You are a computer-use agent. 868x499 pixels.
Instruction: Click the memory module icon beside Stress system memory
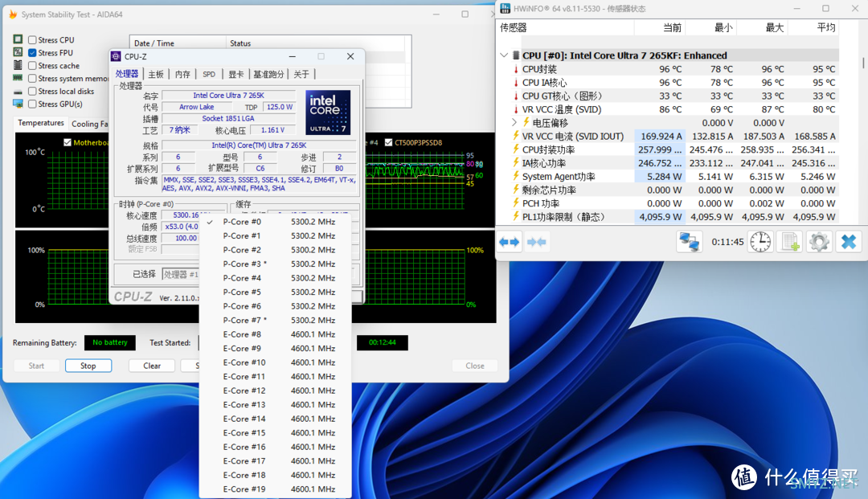tap(18, 78)
